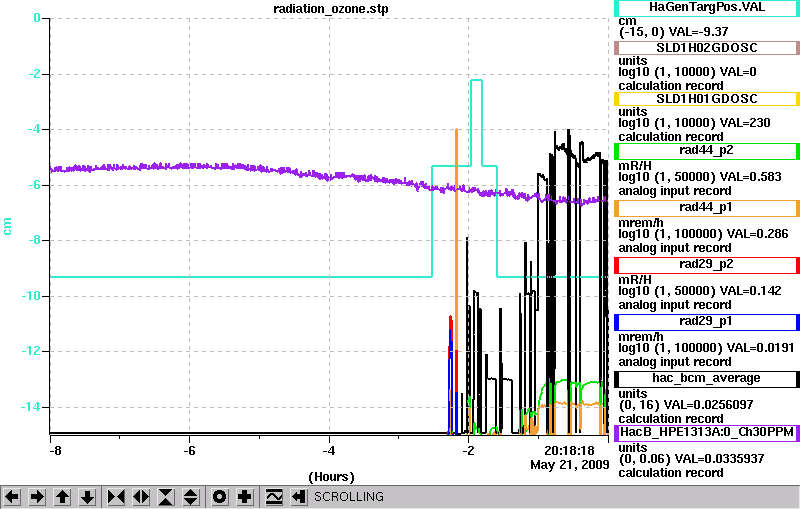This screenshot has height=509, width=800.
Task: Select the rad29_p2 red legend entry
Action: [x=707, y=265]
